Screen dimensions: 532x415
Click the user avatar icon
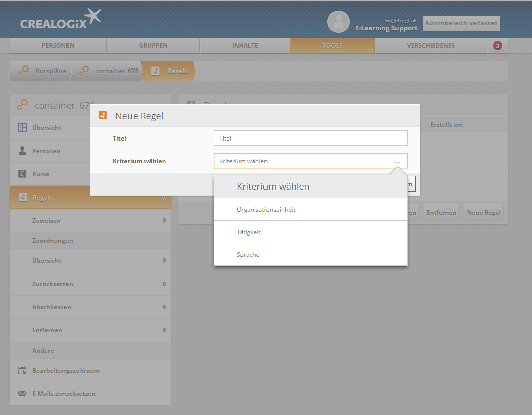point(338,22)
